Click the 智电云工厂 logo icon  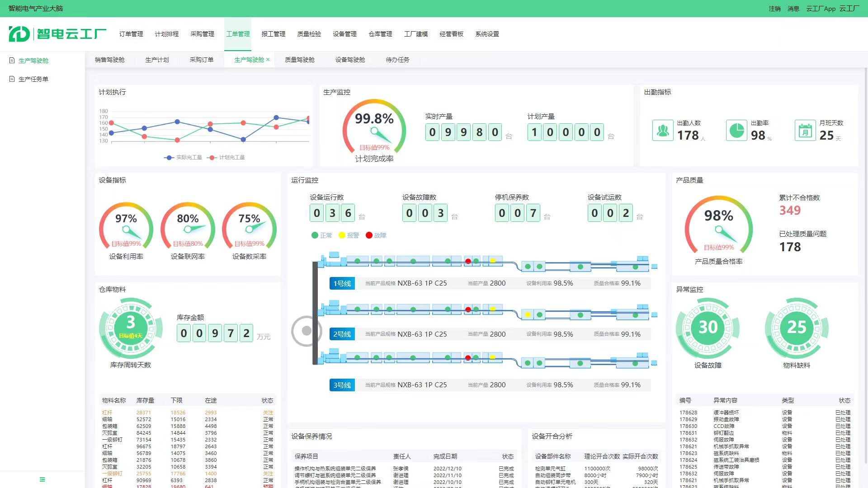(19, 34)
